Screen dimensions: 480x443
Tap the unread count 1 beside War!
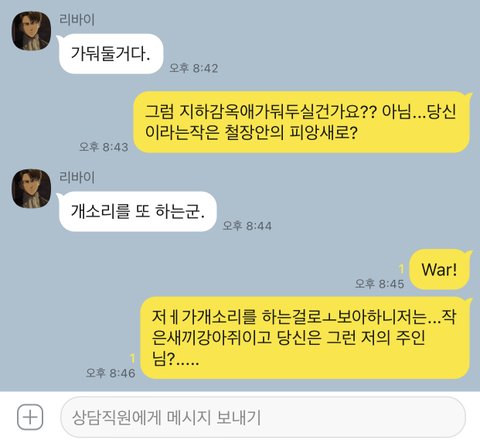click(x=401, y=269)
